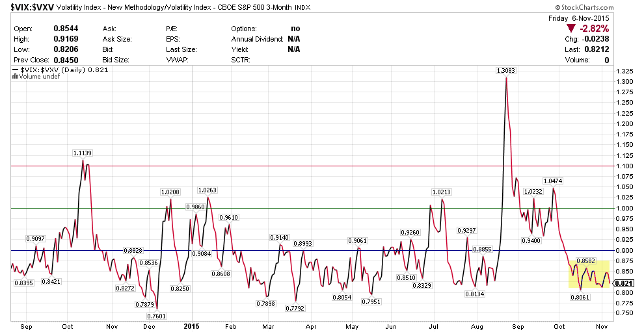644x332 pixels.
Task: Click the 'Feb' x-axis month label
Action: click(x=231, y=327)
